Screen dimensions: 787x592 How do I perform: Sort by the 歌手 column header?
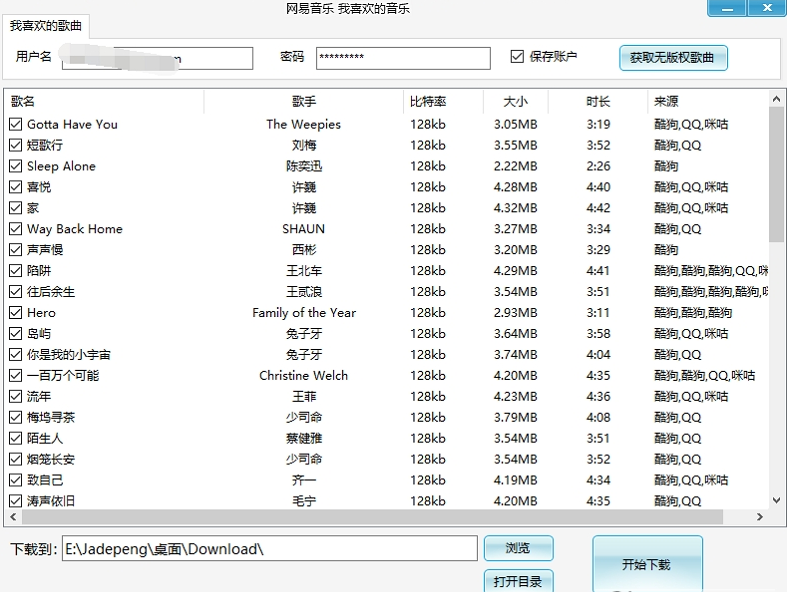304,101
